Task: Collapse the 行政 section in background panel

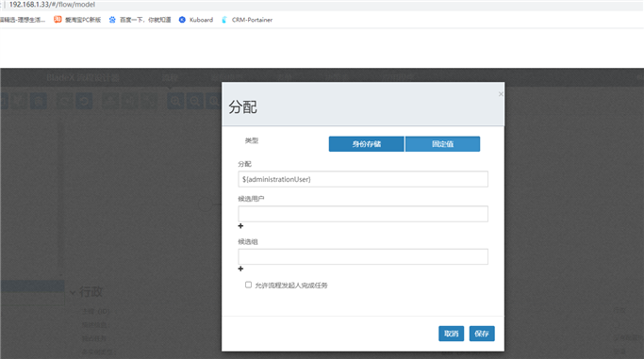Action: pos(73,292)
